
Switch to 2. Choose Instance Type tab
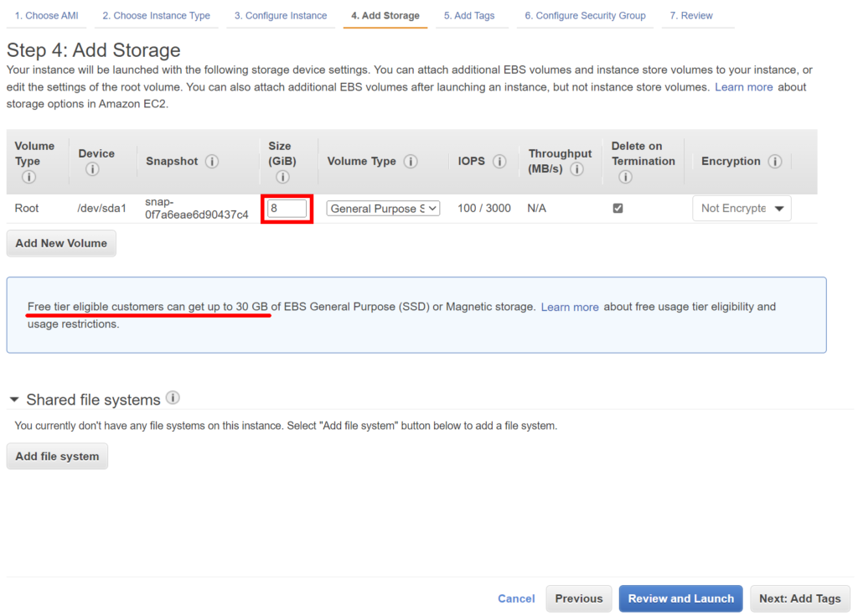click(157, 16)
